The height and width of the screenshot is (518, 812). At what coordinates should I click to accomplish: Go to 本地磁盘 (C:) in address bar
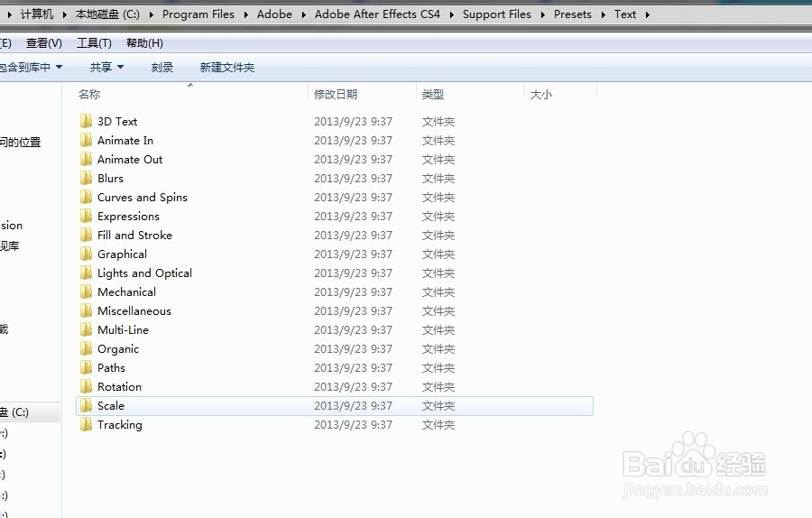point(107,14)
